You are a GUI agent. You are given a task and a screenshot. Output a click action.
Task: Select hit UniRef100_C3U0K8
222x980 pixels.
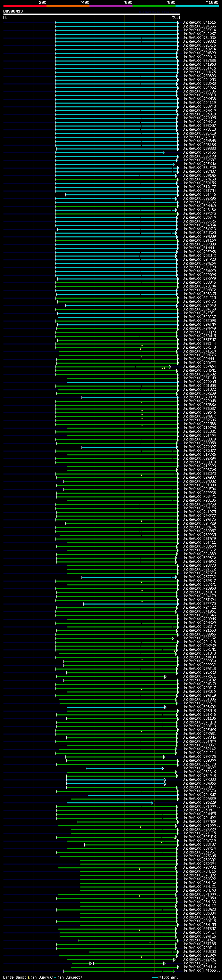pos(199,84)
